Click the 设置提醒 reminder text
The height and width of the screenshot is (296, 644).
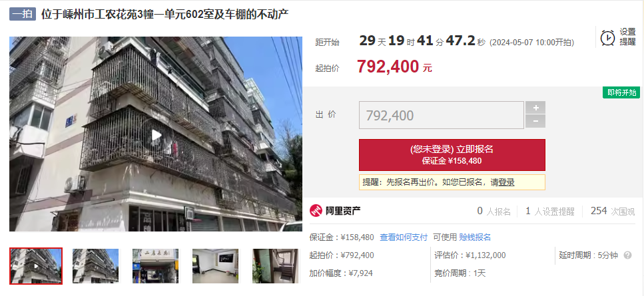(x=627, y=37)
